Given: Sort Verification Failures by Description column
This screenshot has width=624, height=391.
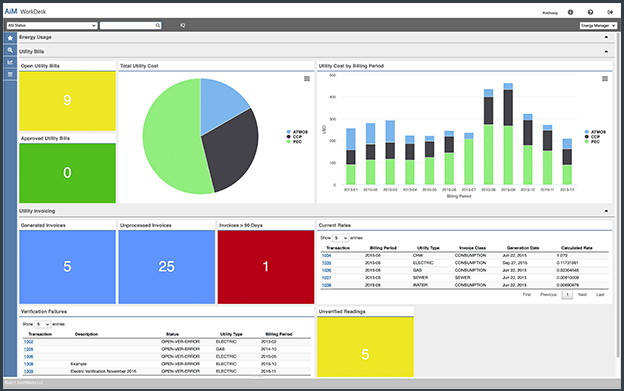Looking at the screenshot, I should 86,334.
